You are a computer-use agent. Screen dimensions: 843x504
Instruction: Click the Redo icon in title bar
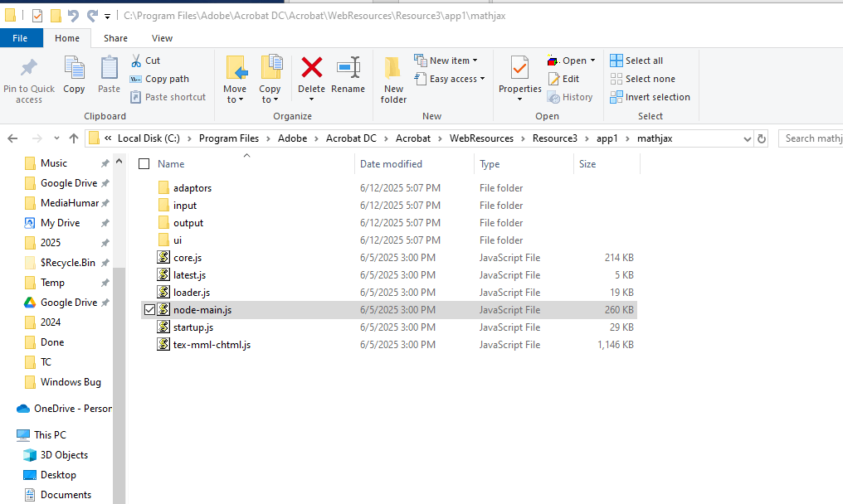coord(92,16)
